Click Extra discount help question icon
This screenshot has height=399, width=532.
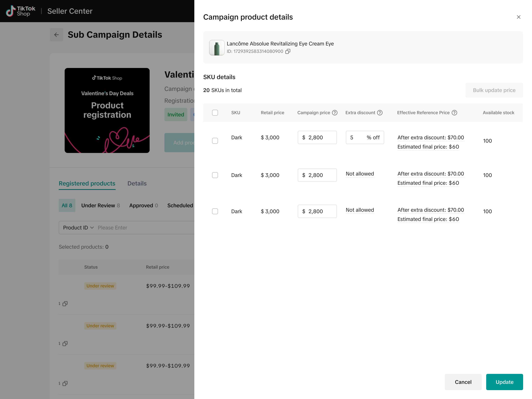pyautogui.click(x=380, y=112)
